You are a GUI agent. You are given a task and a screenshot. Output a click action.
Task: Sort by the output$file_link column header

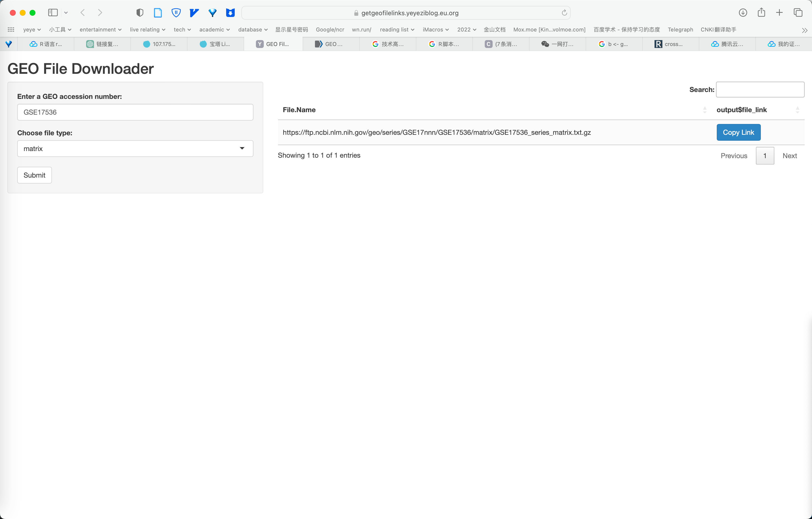point(758,110)
